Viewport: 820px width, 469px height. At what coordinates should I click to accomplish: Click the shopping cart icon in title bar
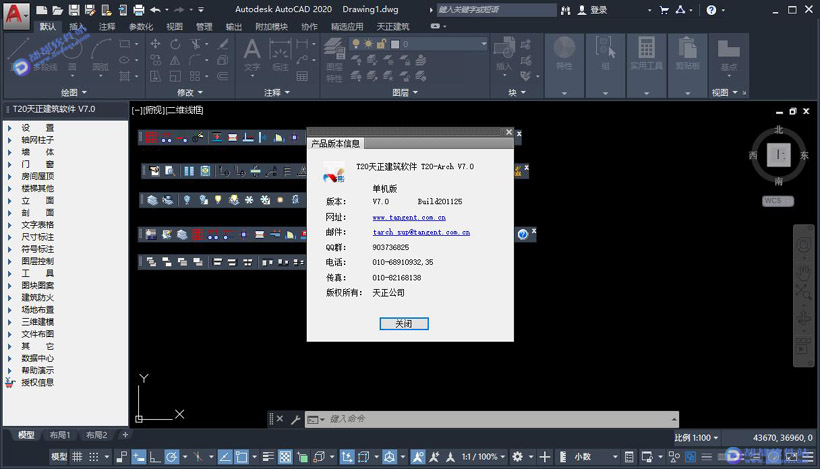point(664,10)
